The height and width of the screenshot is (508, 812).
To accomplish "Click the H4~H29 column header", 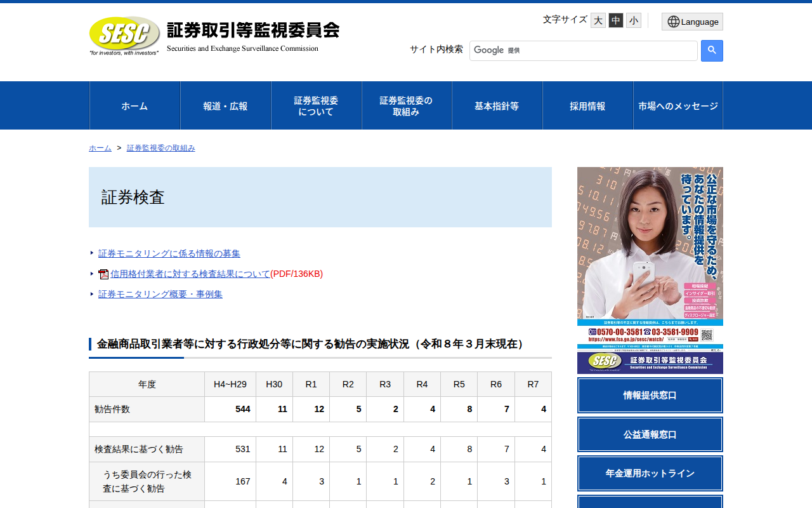I will [230, 384].
